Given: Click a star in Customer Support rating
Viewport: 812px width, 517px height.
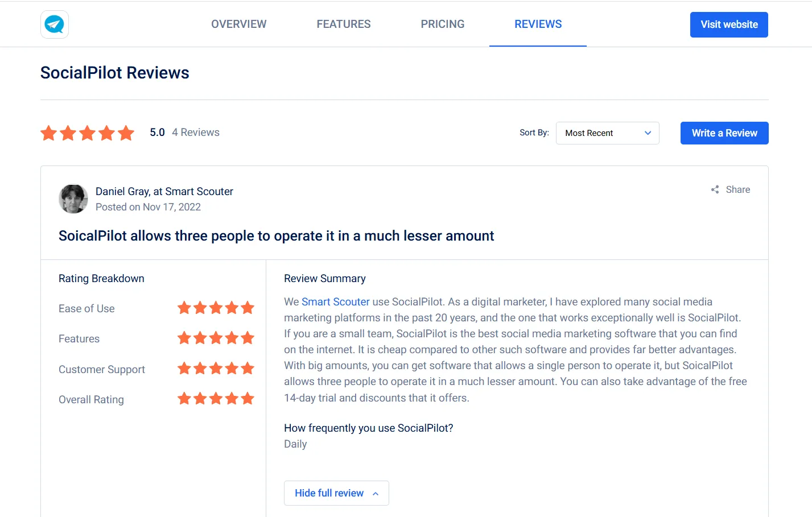Looking at the screenshot, I should tap(216, 369).
